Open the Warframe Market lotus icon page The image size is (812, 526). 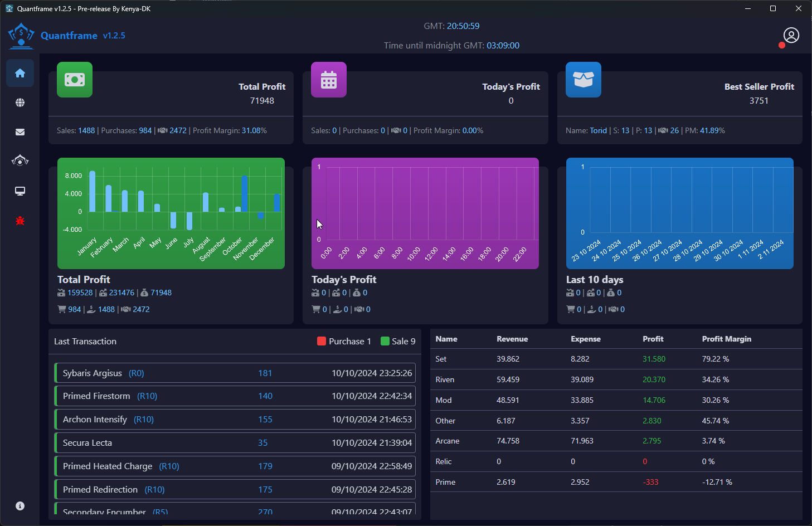pyautogui.click(x=20, y=161)
